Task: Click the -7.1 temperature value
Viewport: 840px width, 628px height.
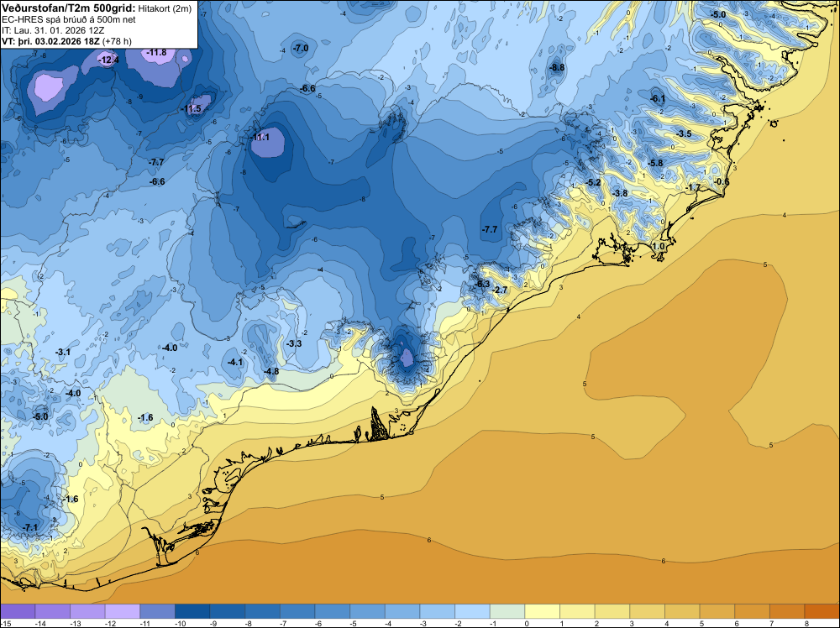Action: 30,528
